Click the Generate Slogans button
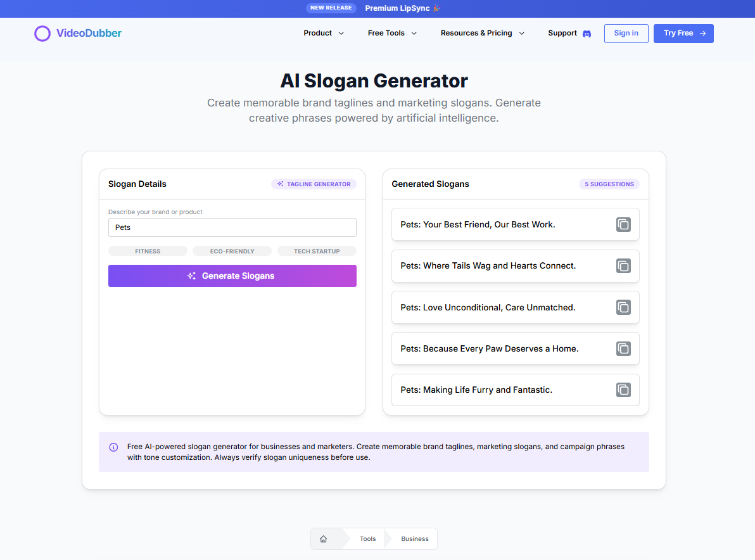 click(232, 276)
